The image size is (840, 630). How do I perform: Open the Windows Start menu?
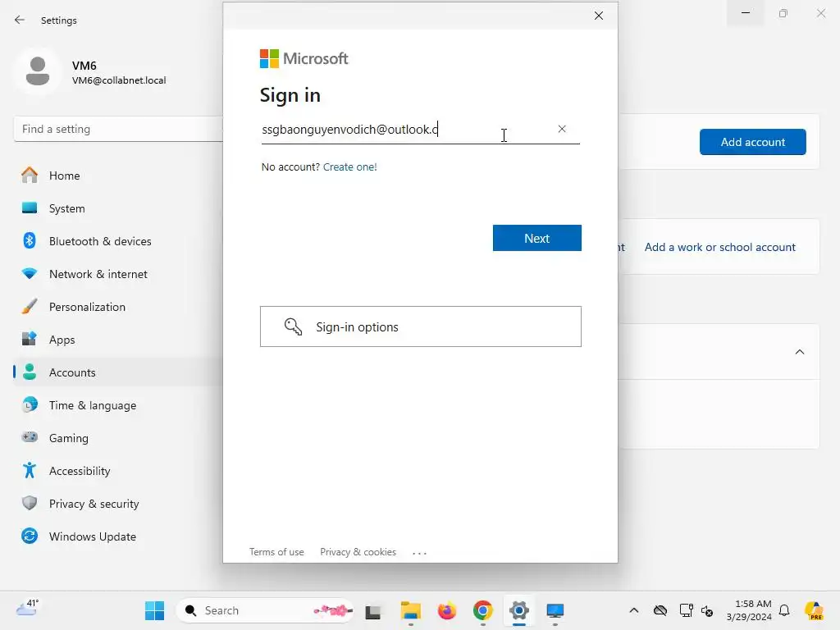[155, 610]
